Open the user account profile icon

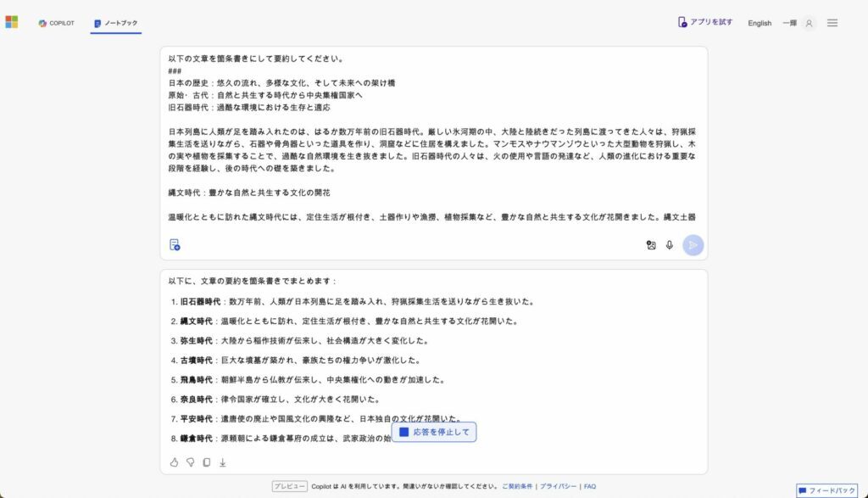tap(809, 23)
